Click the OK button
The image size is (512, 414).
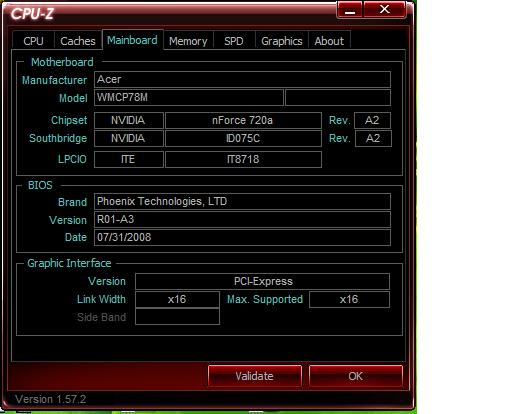pos(356,376)
